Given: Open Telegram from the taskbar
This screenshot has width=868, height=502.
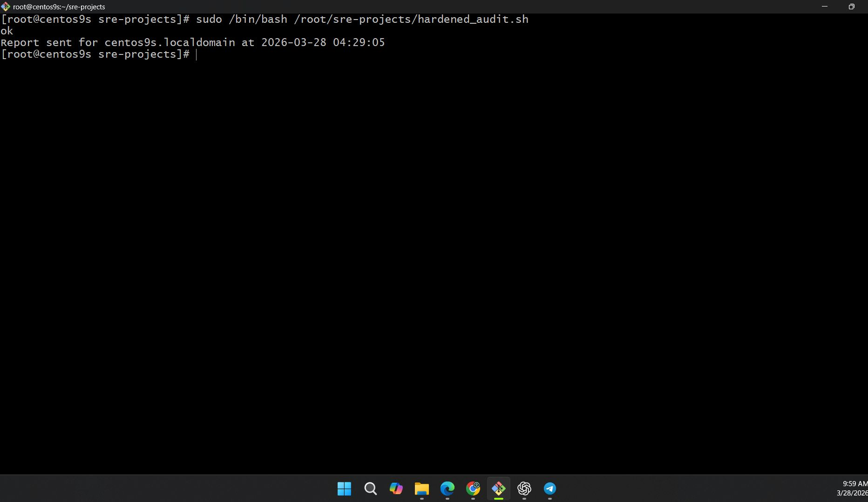Looking at the screenshot, I should click(550, 489).
